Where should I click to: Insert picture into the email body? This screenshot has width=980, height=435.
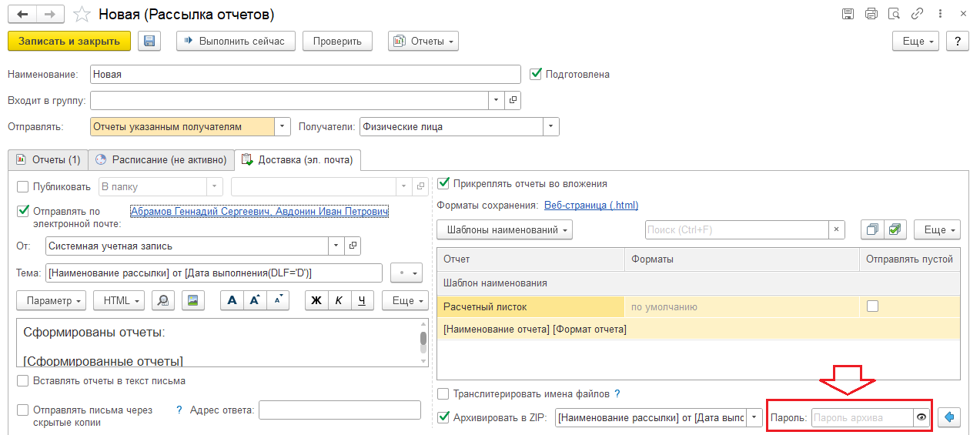(192, 300)
